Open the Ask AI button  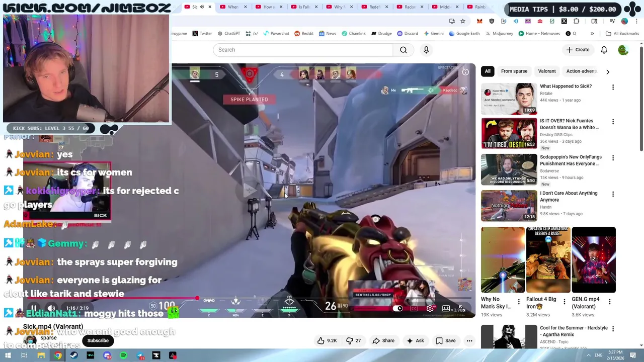click(x=415, y=340)
